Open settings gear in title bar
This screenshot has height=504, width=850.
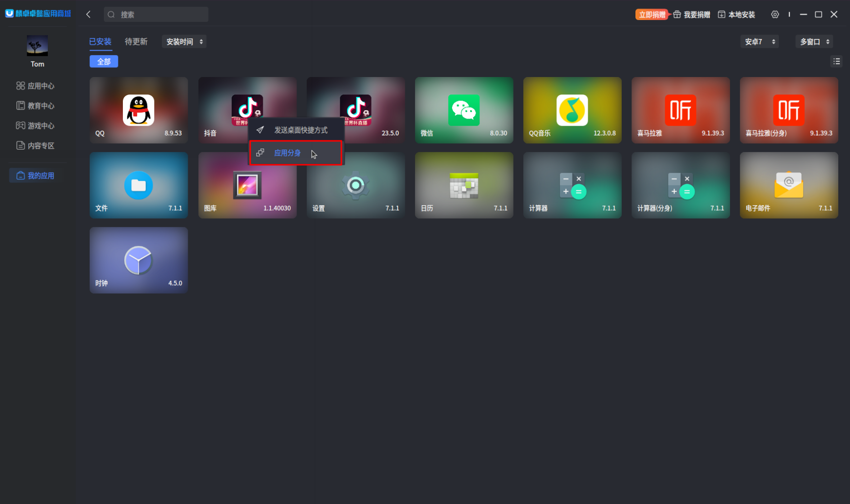pos(775,15)
